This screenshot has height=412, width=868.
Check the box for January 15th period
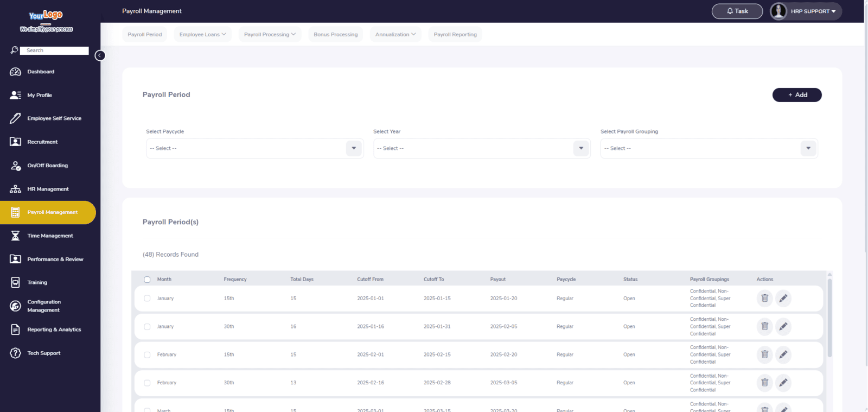[x=147, y=298]
